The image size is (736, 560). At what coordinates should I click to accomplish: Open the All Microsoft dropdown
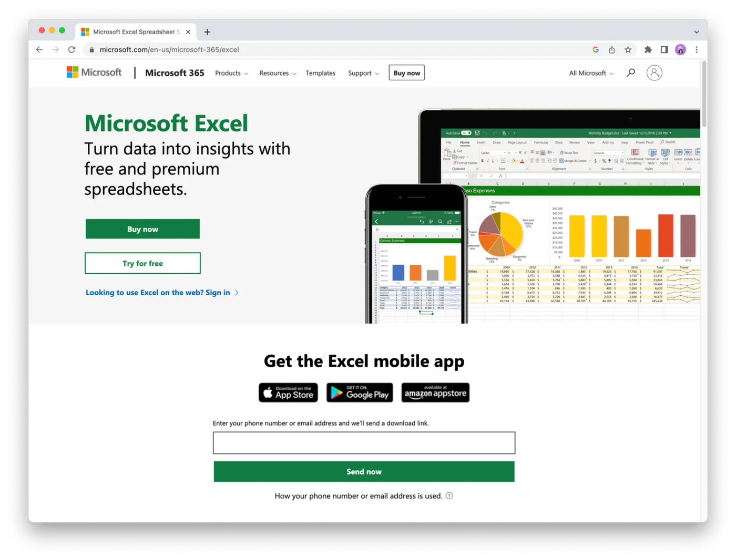590,73
